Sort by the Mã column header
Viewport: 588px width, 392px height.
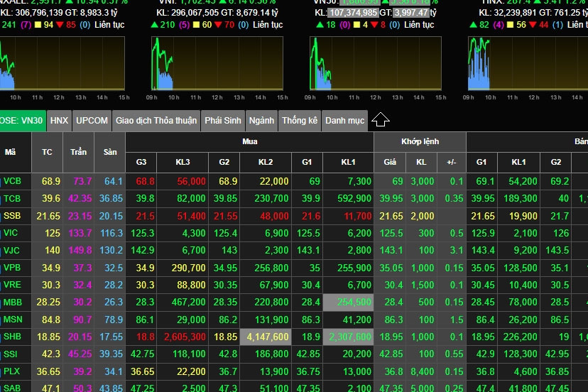(11, 152)
